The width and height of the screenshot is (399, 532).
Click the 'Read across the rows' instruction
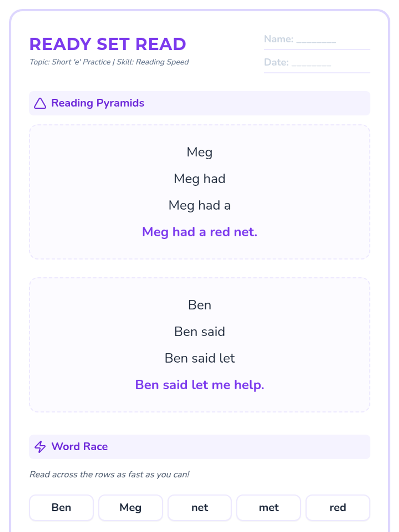(109, 474)
